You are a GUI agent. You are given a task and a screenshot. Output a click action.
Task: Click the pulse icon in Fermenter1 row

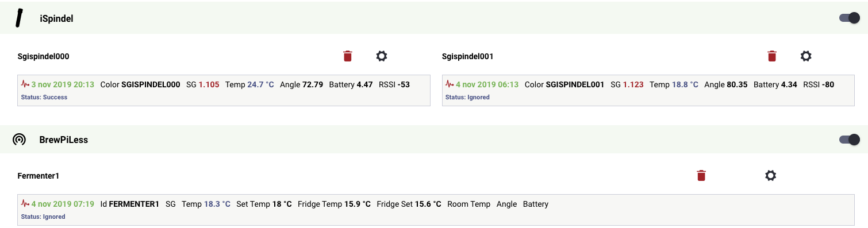click(25, 203)
